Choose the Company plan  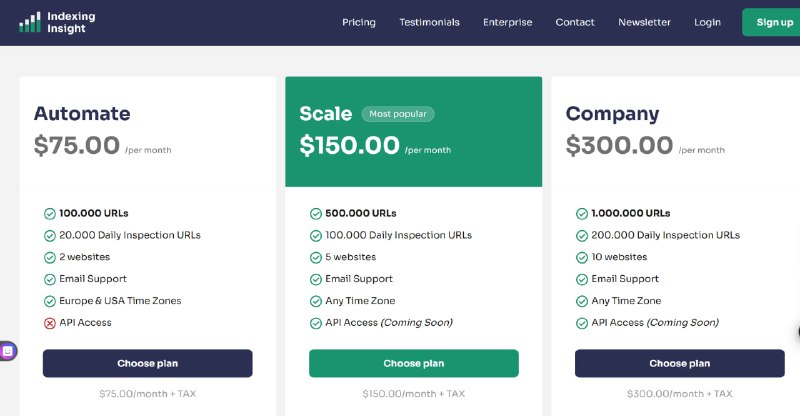(x=680, y=363)
